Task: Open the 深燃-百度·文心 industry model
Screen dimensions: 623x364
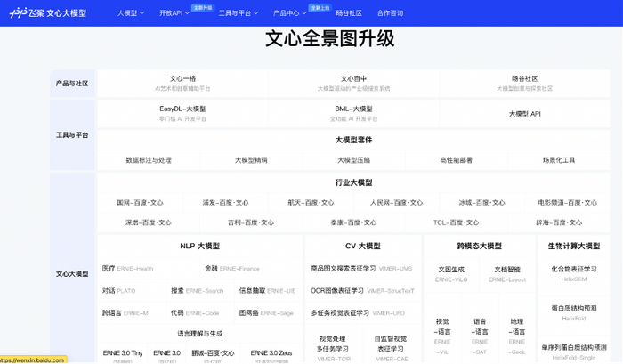Action: tap(149, 222)
